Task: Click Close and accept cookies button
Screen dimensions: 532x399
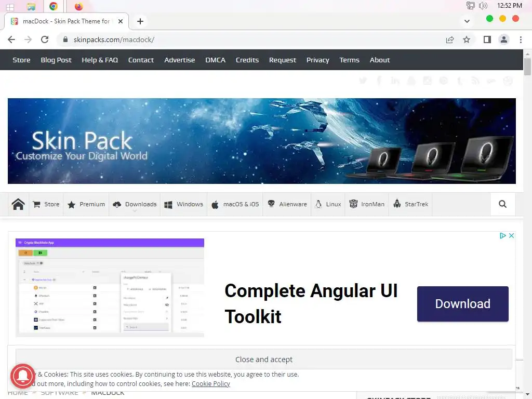Action: coord(263,360)
